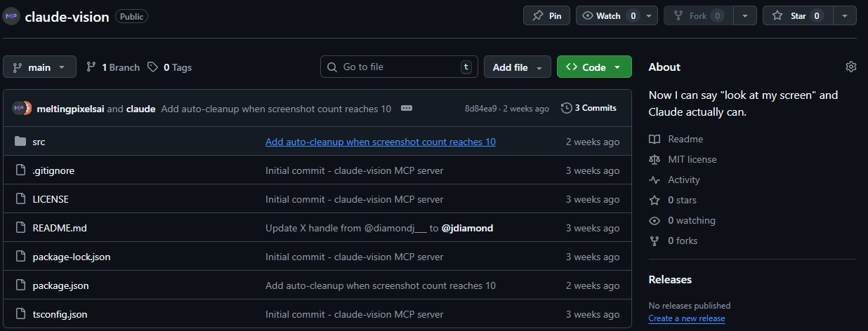Click the clock icon beside 3 Commits

click(567, 108)
